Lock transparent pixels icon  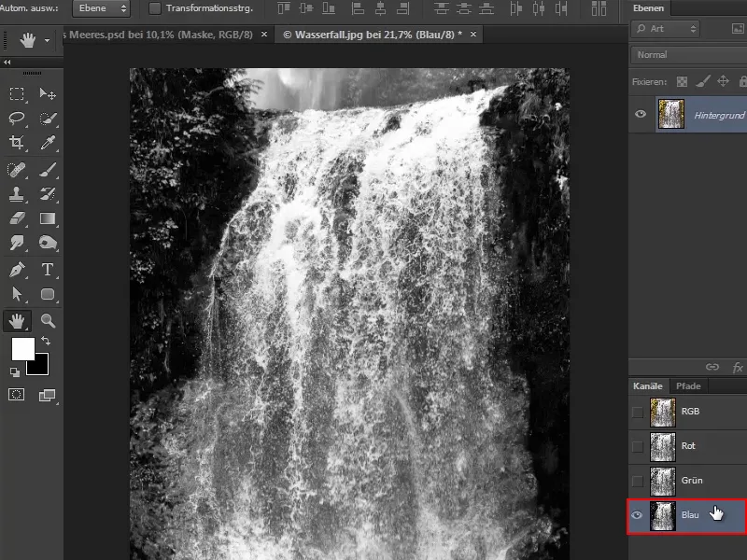coord(683,82)
